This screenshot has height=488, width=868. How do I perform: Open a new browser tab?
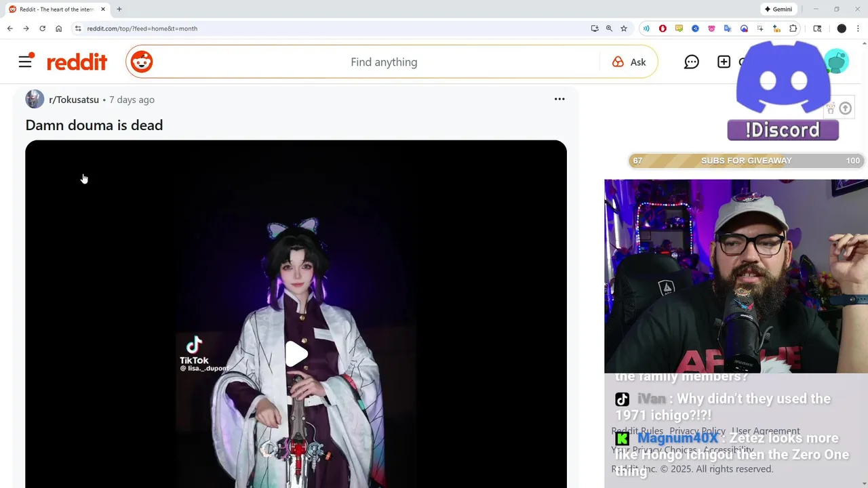pos(119,9)
